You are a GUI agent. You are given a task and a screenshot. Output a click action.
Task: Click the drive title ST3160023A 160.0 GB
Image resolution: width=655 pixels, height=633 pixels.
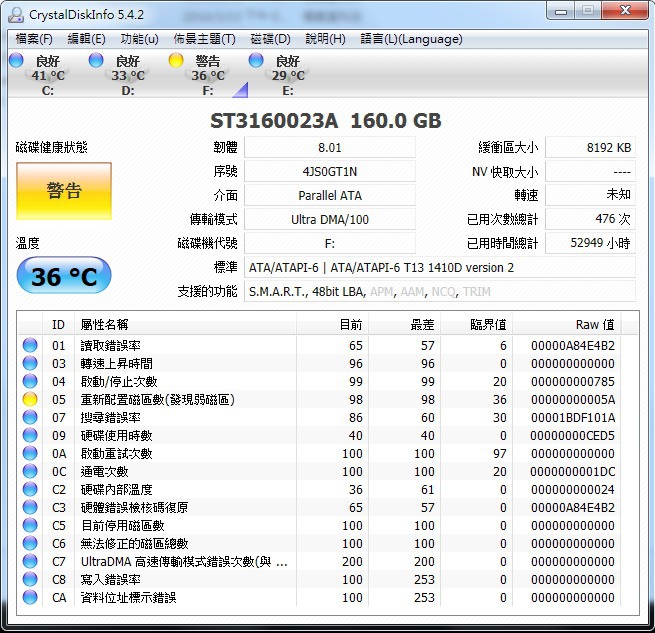pos(326,121)
